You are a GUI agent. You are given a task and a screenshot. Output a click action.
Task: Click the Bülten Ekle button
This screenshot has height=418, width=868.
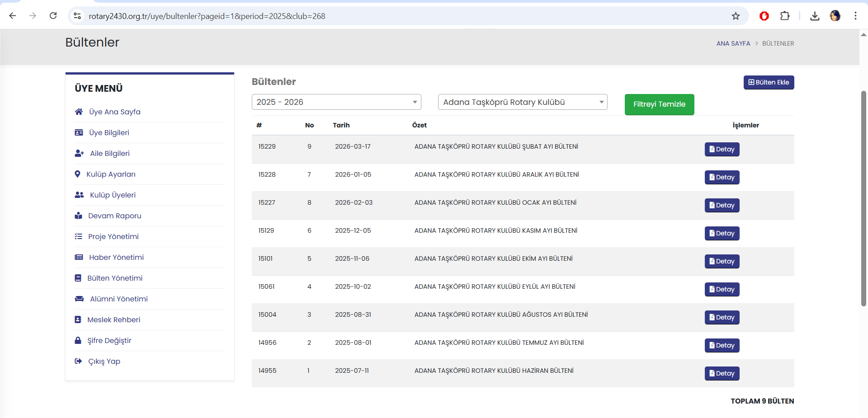pos(768,82)
